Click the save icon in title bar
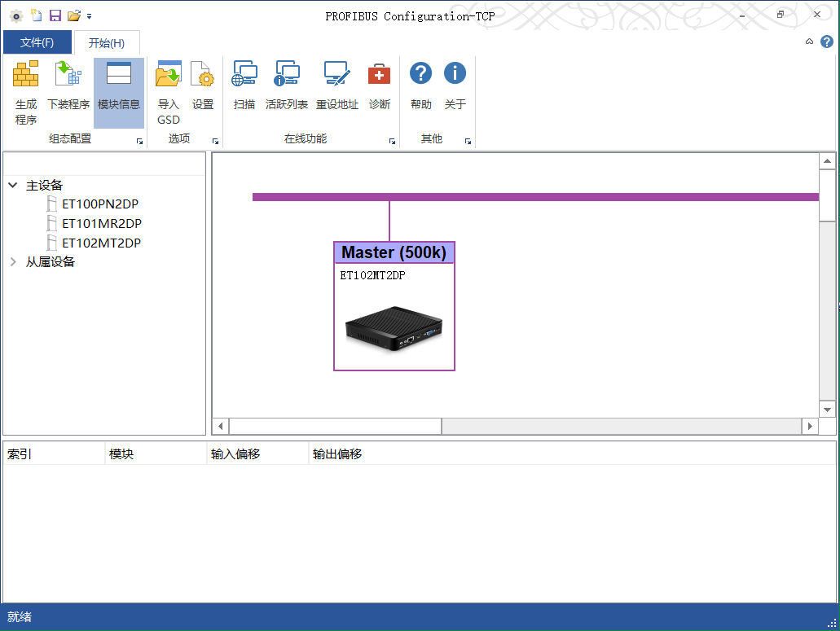 [55, 15]
